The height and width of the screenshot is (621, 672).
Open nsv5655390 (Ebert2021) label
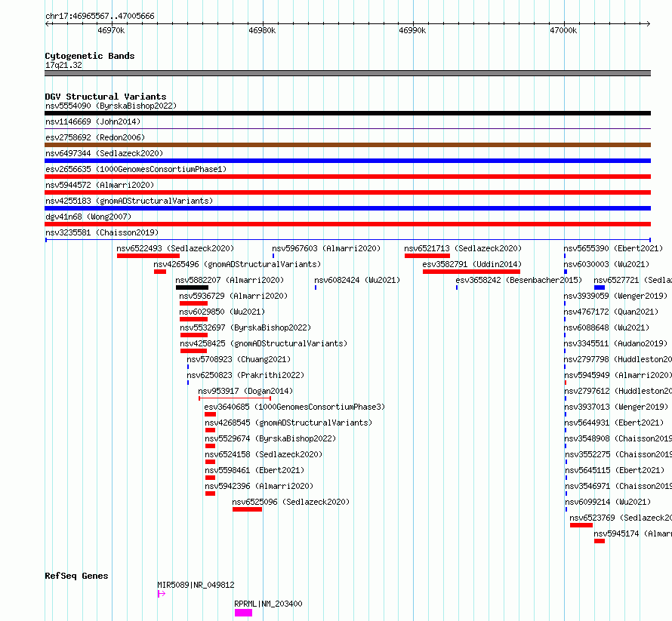(x=613, y=248)
